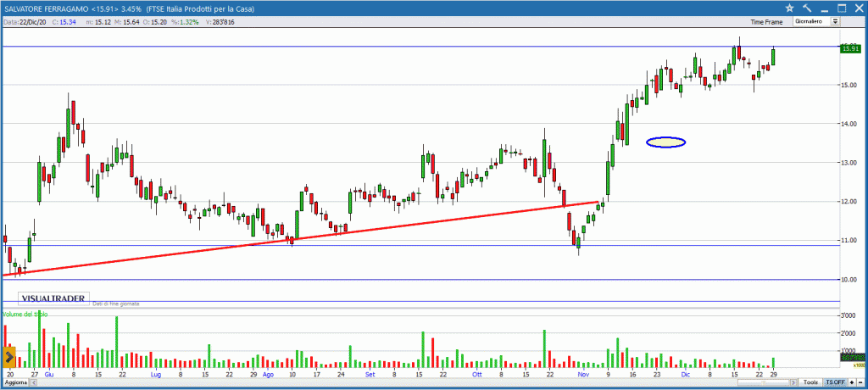The width and height of the screenshot is (868, 390).
Task: Open chart settings via the hammer icon
Action: 807,8
